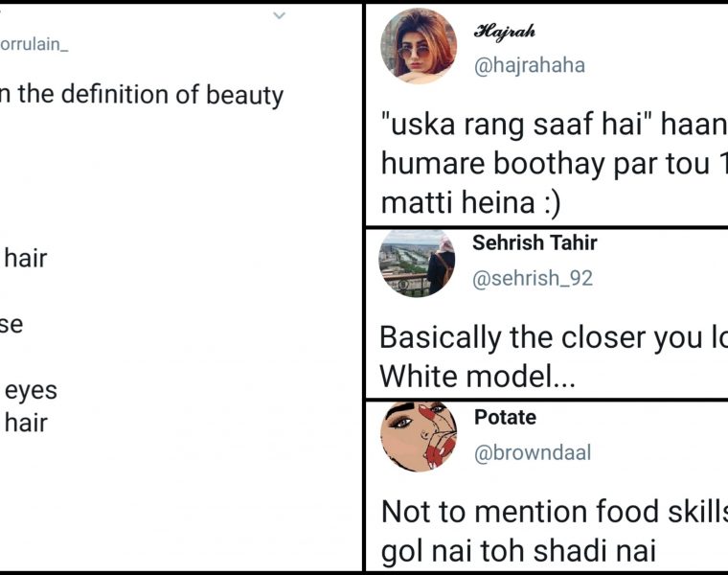Open the "uska rang saaf hai" tweet text
This screenshot has width=728, height=575.
554,126
